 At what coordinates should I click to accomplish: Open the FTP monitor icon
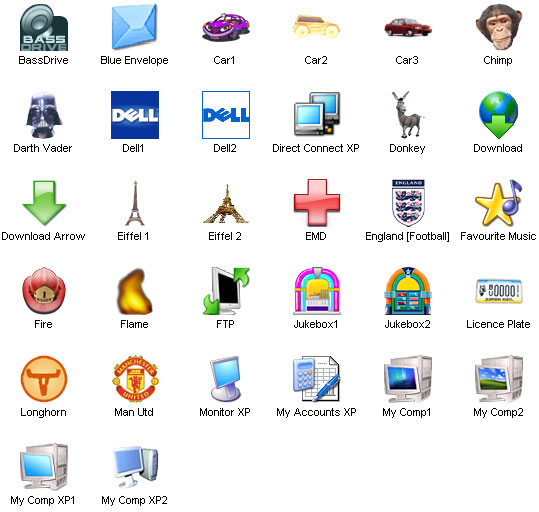(x=226, y=291)
